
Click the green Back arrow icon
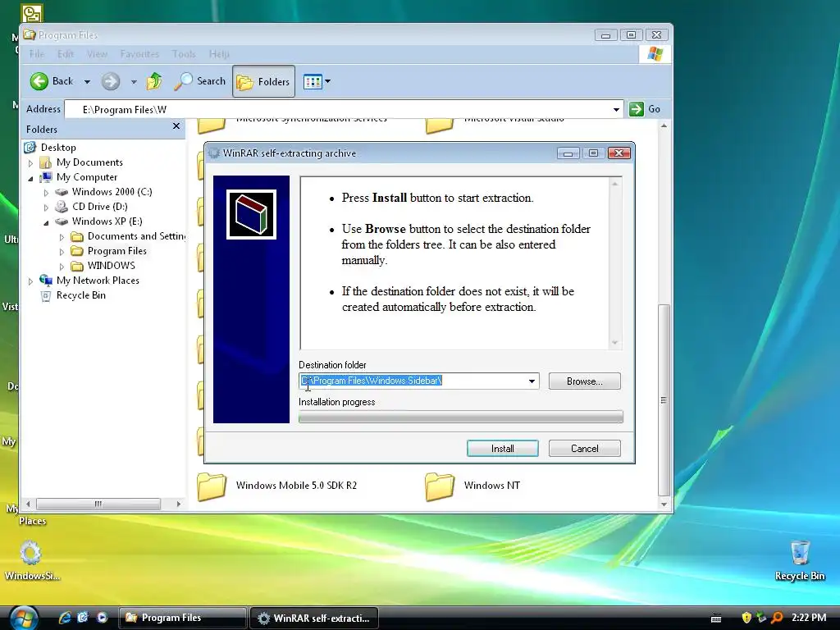(39, 81)
